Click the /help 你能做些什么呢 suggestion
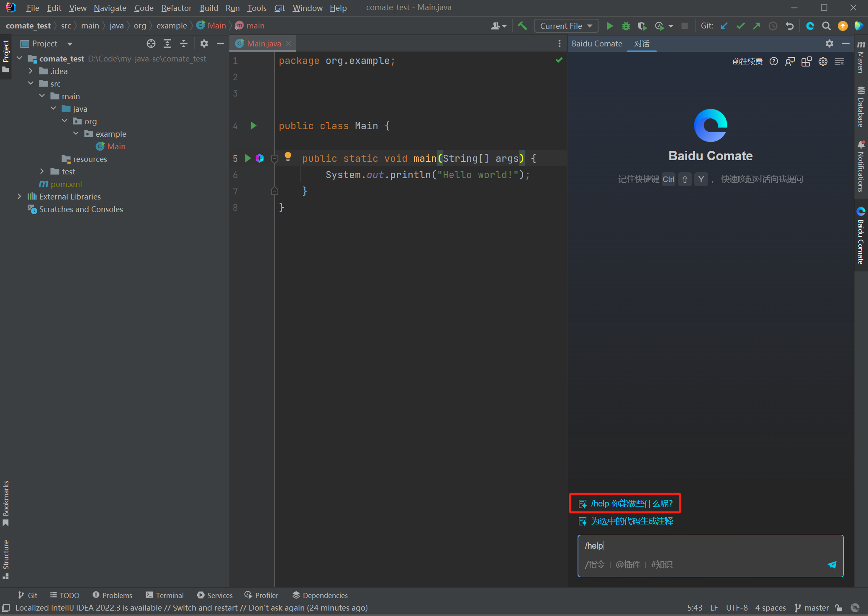This screenshot has height=616, width=868. (631, 504)
